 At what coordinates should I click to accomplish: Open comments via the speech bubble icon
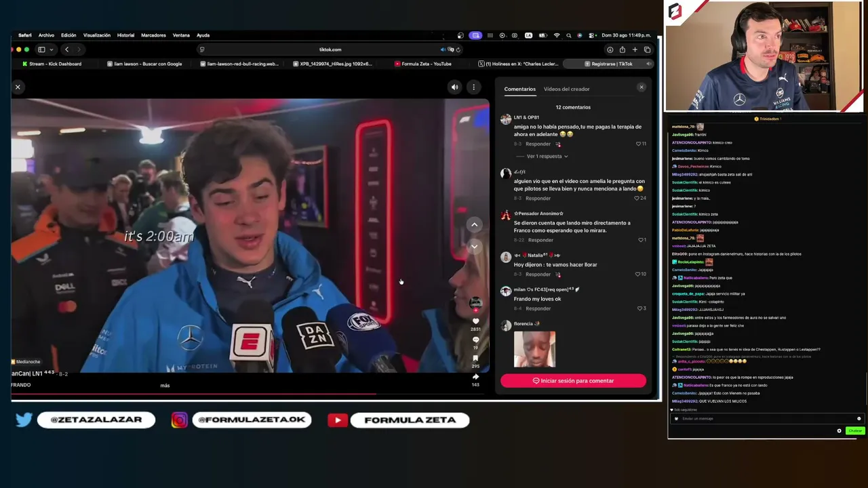click(475, 340)
